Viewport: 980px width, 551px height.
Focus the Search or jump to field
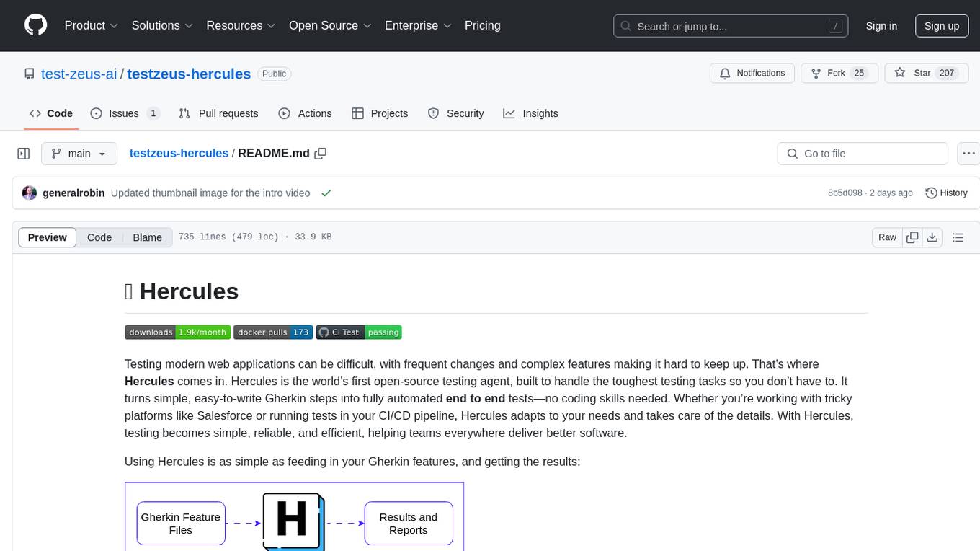tap(731, 26)
